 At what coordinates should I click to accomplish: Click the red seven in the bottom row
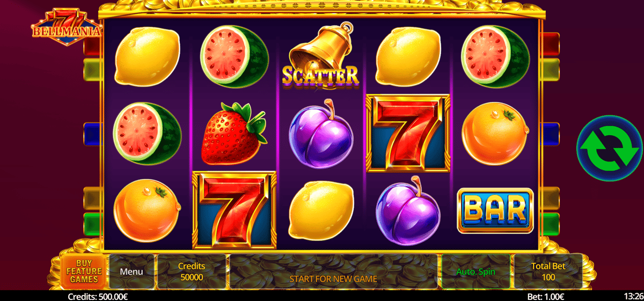click(x=234, y=210)
